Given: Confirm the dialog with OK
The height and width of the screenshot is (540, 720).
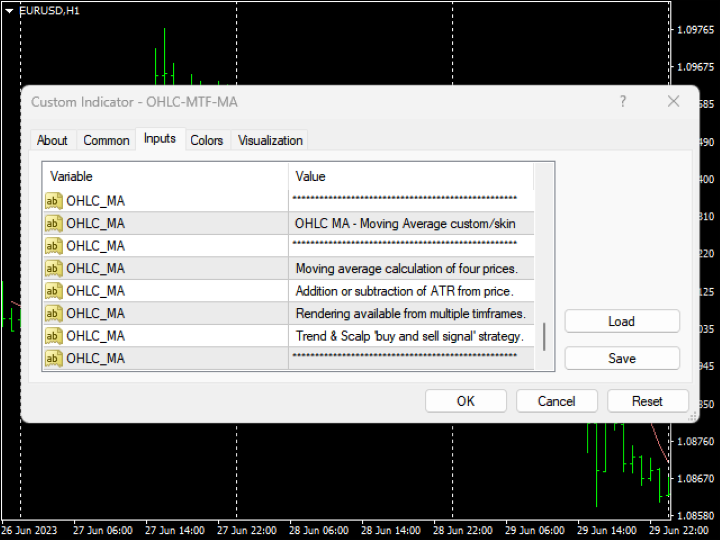Looking at the screenshot, I should tap(466, 401).
